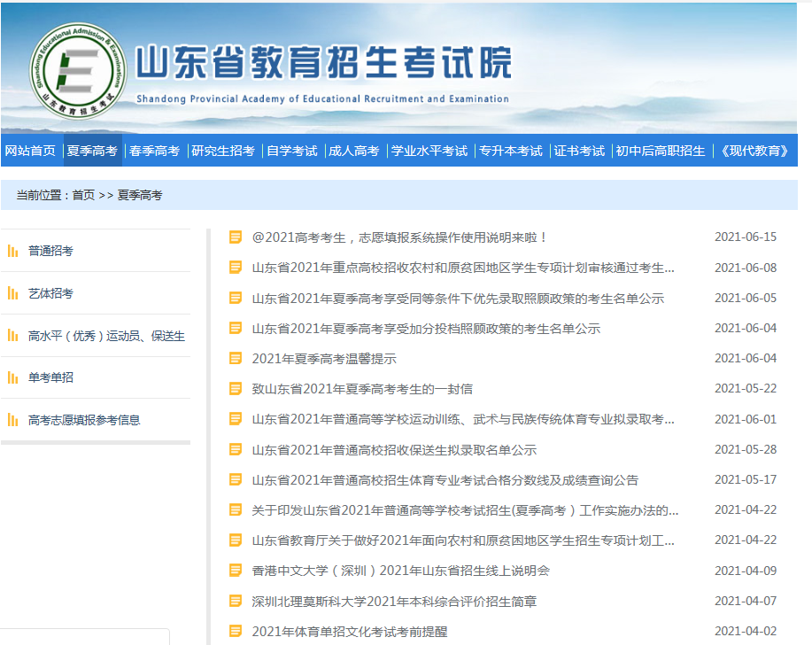This screenshot has height=645, width=812.
Task: Open 证书考试 navigation item
Action: click(579, 151)
